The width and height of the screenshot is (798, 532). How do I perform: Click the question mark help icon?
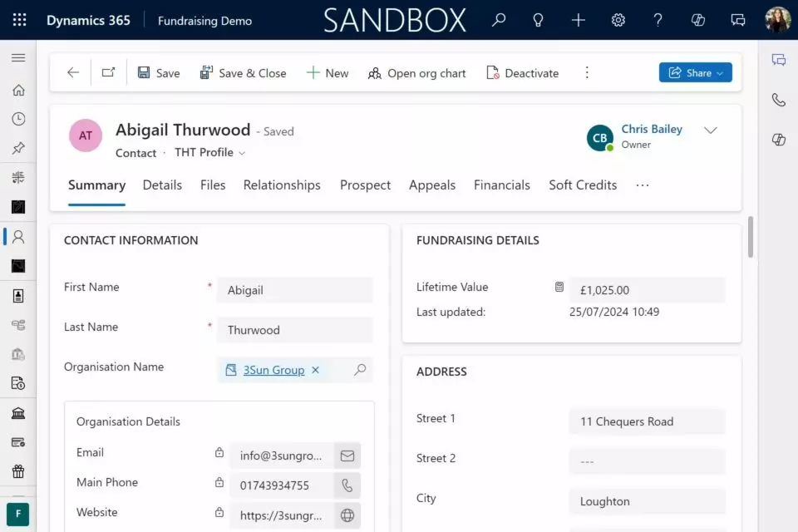(x=658, y=20)
